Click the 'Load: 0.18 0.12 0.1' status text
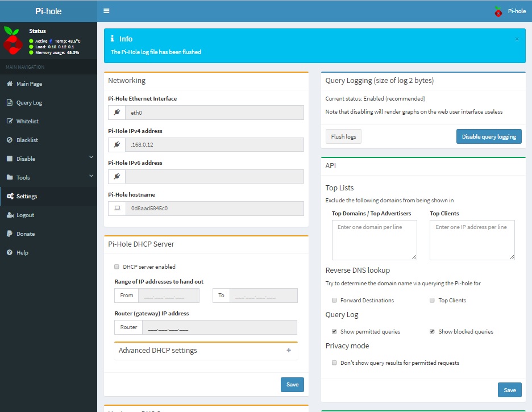 (x=55, y=47)
